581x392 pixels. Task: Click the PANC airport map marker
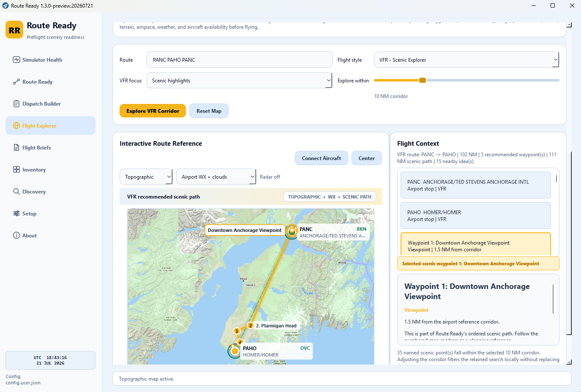click(x=292, y=231)
